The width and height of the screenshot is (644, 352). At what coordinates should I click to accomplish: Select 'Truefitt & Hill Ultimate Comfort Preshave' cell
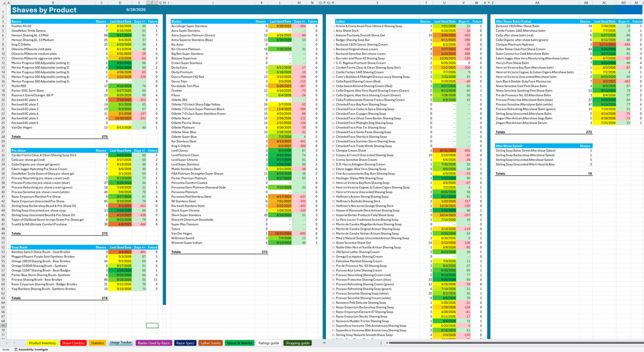[x=52, y=224]
